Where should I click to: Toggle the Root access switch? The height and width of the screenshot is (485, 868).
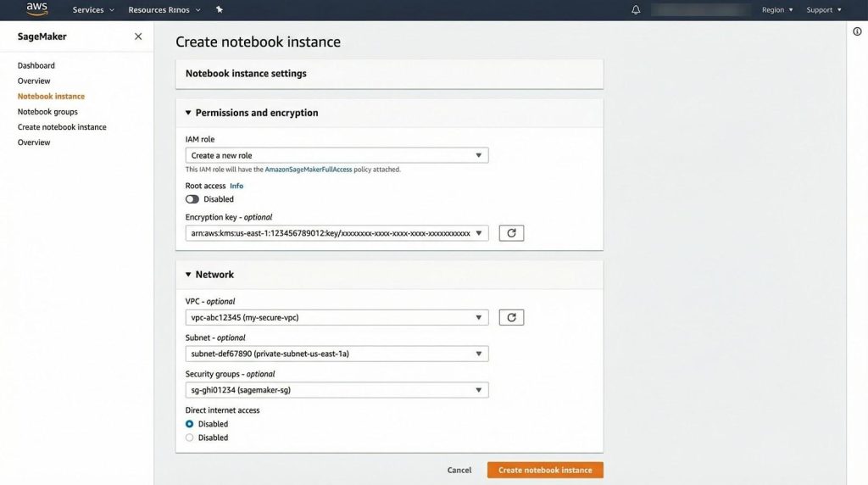coord(192,199)
